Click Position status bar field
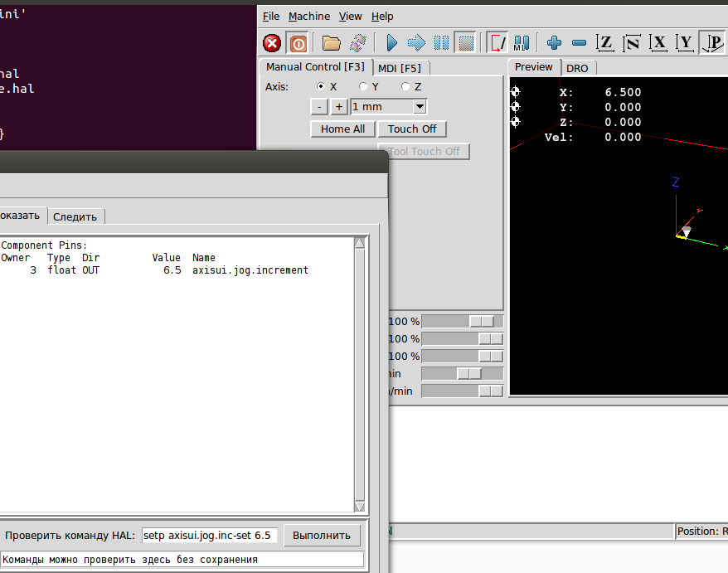 tap(701, 532)
